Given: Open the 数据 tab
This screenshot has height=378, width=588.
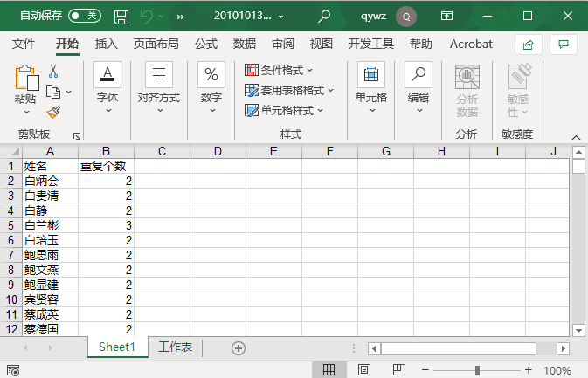Looking at the screenshot, I should coord(244,45).
